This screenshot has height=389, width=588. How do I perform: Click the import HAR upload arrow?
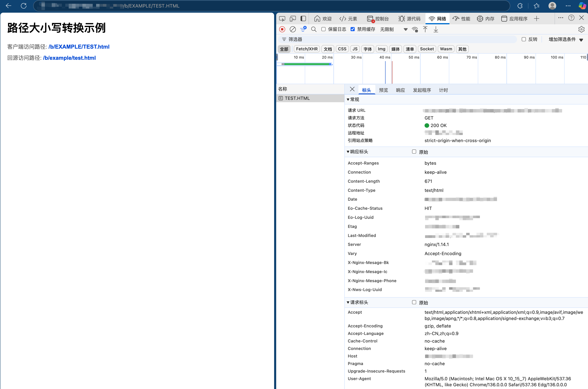pyautogui.click(x=425, y=29)
